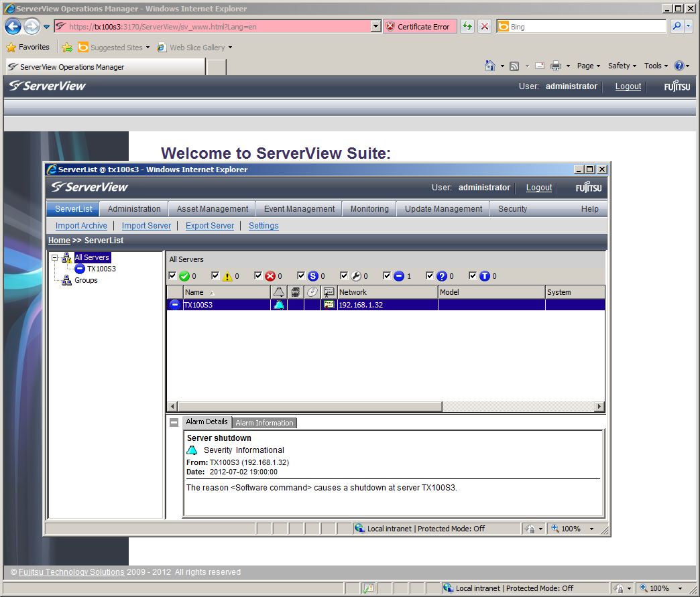Toggle the standby S status filter
Screen dimensions: 700x597
[301, 276]
